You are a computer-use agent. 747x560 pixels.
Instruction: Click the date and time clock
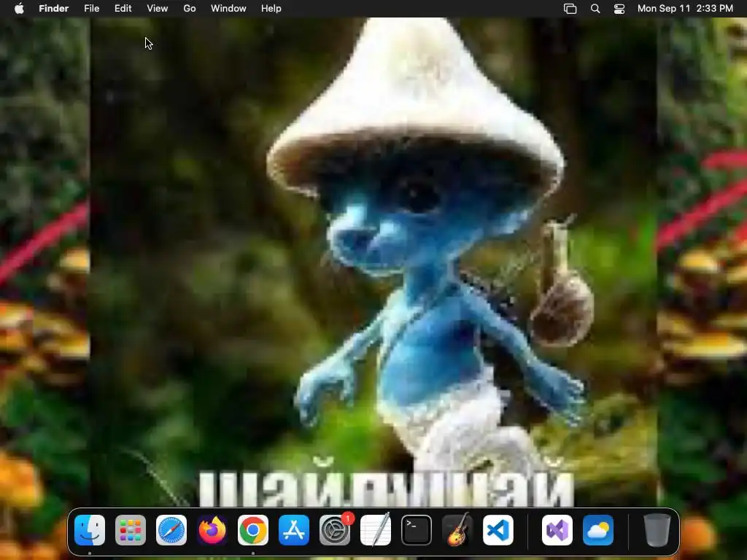685,9
